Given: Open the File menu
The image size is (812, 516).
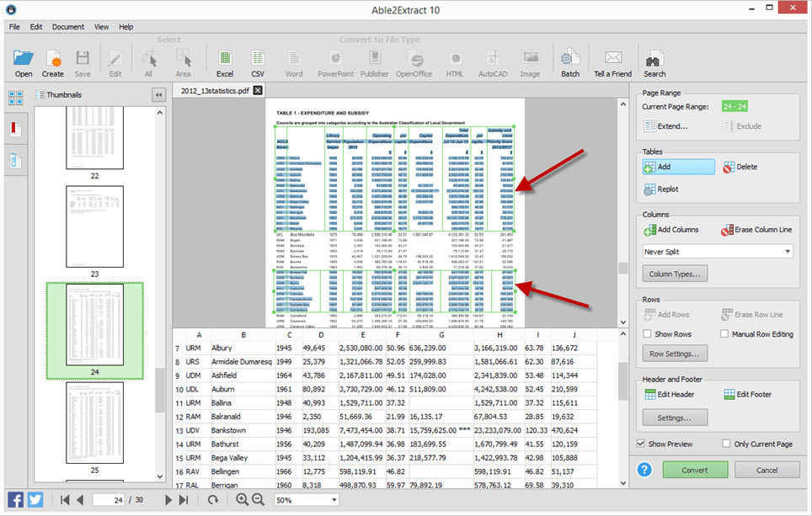Looking at the screenshot, I should pyautogui.click(x=14, y=27).
